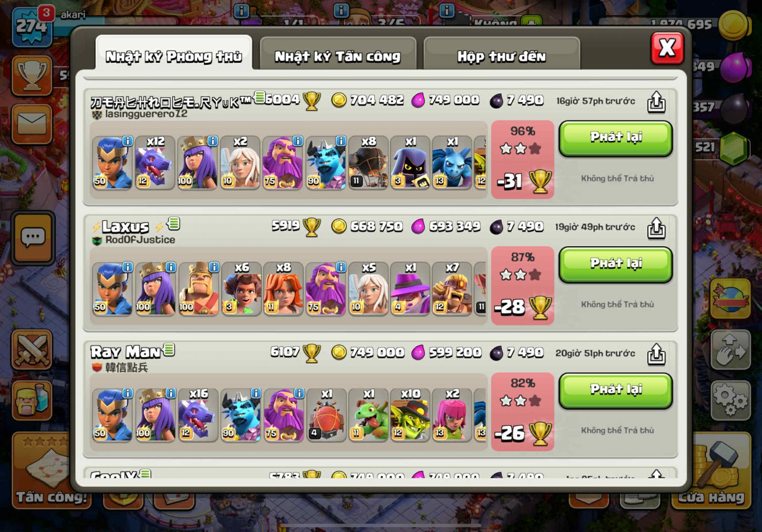Image resolution: width=762 pixels, height=532 pixels.
Task: Close the defense log window
Action: pos(667,48)
